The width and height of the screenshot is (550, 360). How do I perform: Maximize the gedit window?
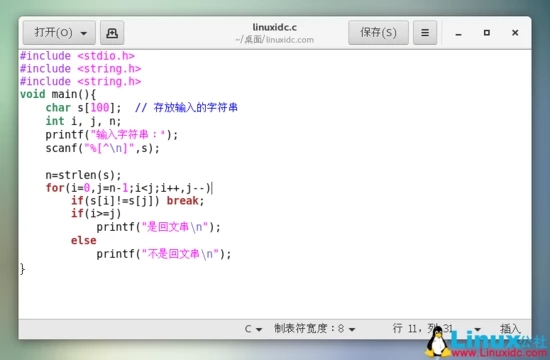coord(487,33)
